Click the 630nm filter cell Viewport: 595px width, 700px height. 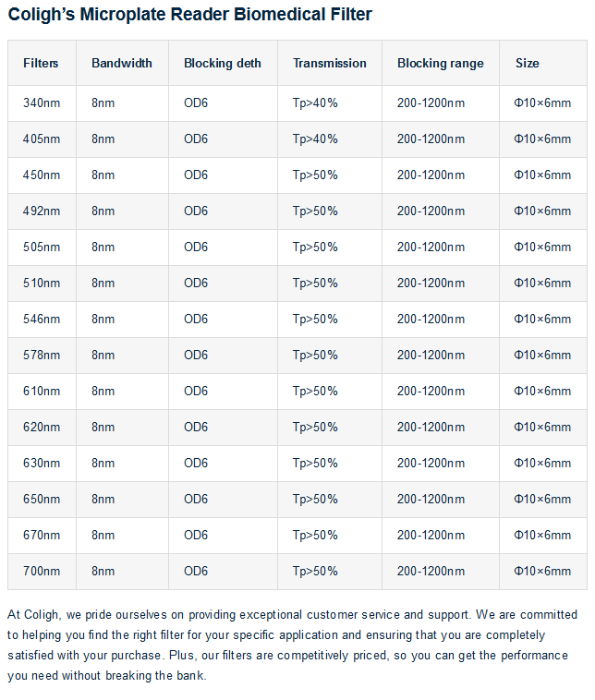click(x=42, y=464)
